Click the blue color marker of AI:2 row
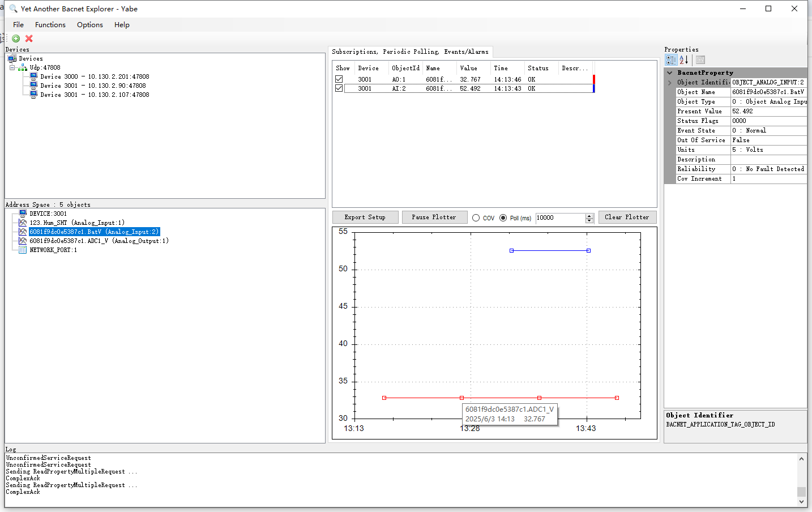The height and width of the screenshot is (512, 812). tap(593, 88)
